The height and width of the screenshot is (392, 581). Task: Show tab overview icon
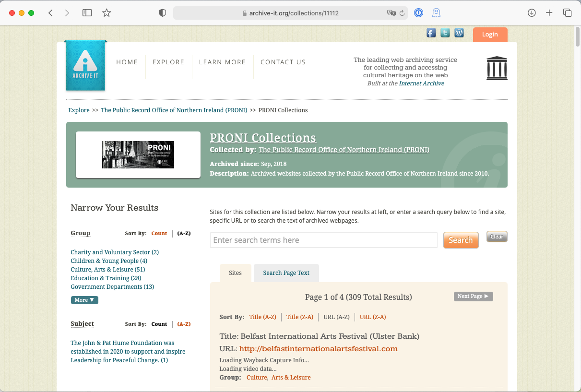(x=567, y=13)
